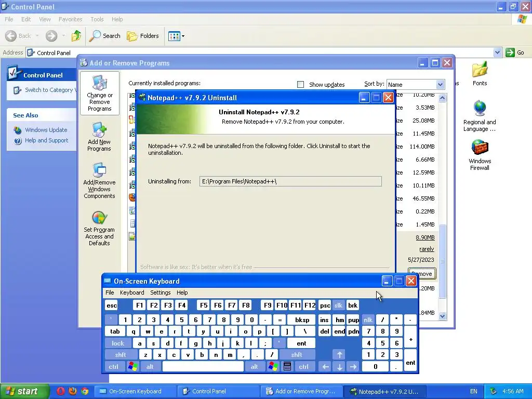
Task: Click the main ent key
Action: pos(301,343)
